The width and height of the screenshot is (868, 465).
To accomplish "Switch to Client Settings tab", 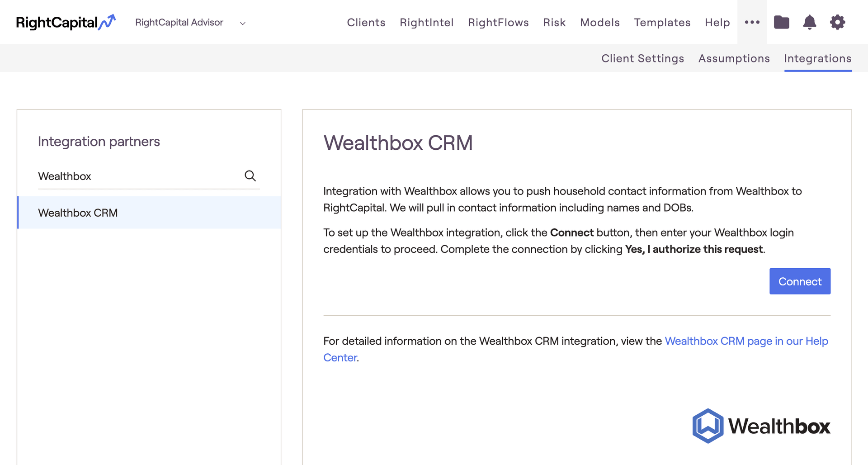I will 642,58.
